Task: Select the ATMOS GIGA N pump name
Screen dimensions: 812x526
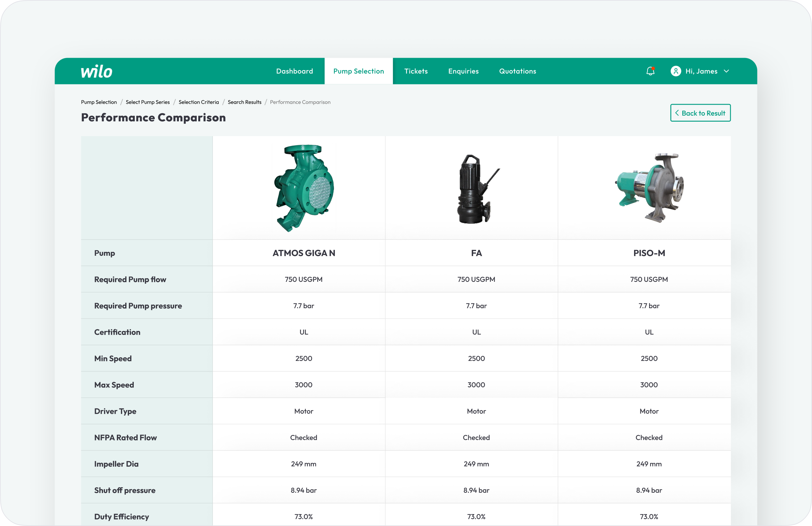Action: [x=304, y=253]
